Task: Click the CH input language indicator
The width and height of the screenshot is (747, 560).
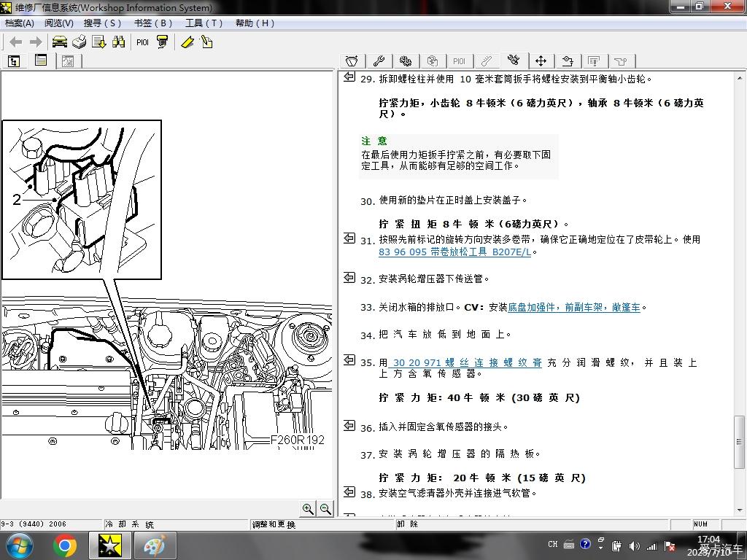Action: (553, 544)
